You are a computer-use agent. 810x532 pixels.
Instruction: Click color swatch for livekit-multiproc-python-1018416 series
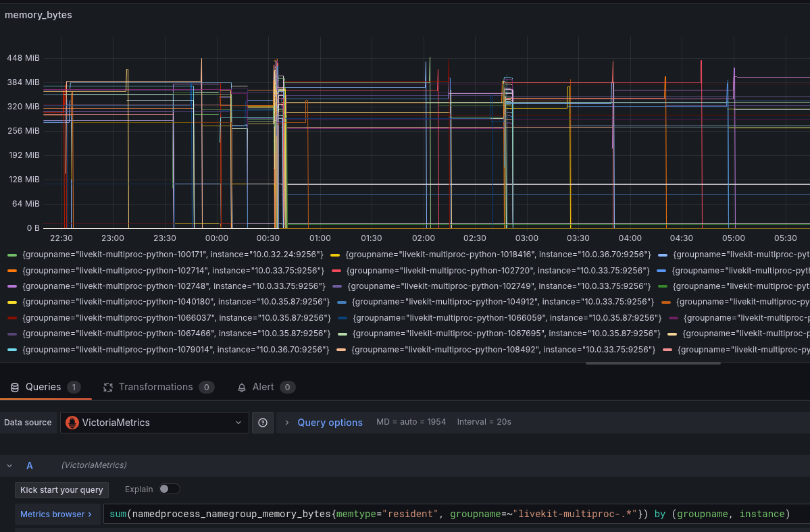[335, 255]
